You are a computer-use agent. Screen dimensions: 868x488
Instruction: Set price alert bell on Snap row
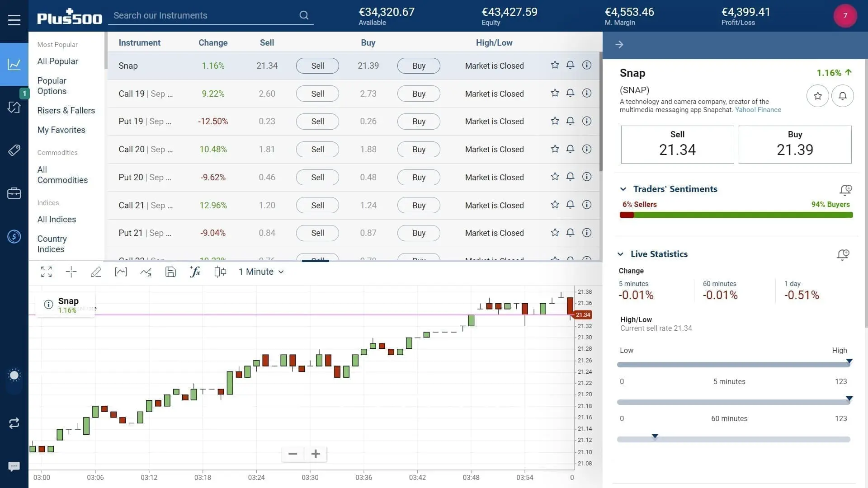click(571, 65)
